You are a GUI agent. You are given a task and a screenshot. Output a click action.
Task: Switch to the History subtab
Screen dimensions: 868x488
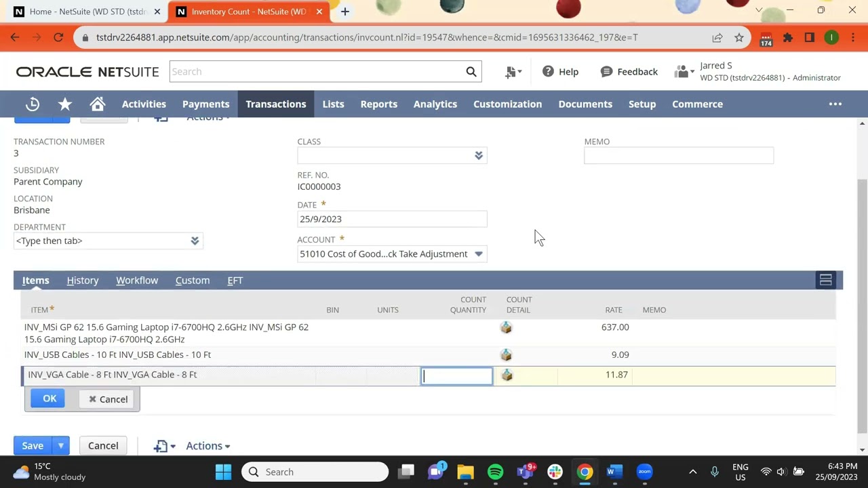click(x=83, y=281)
